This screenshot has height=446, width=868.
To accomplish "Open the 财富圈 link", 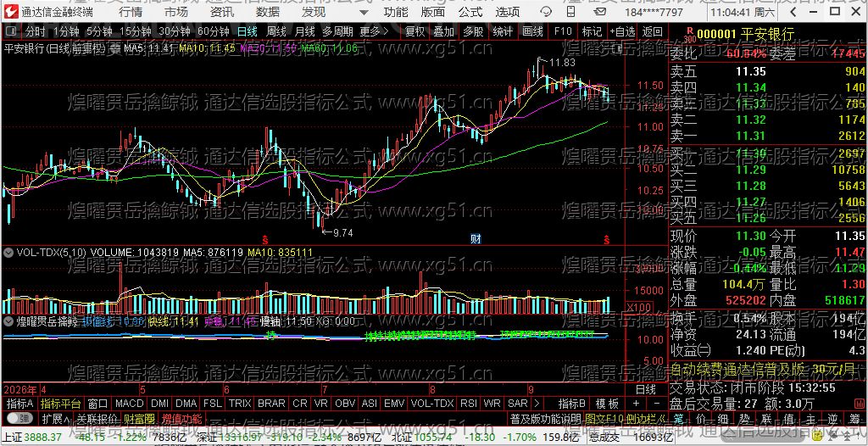I will click(x=139, y=418).
